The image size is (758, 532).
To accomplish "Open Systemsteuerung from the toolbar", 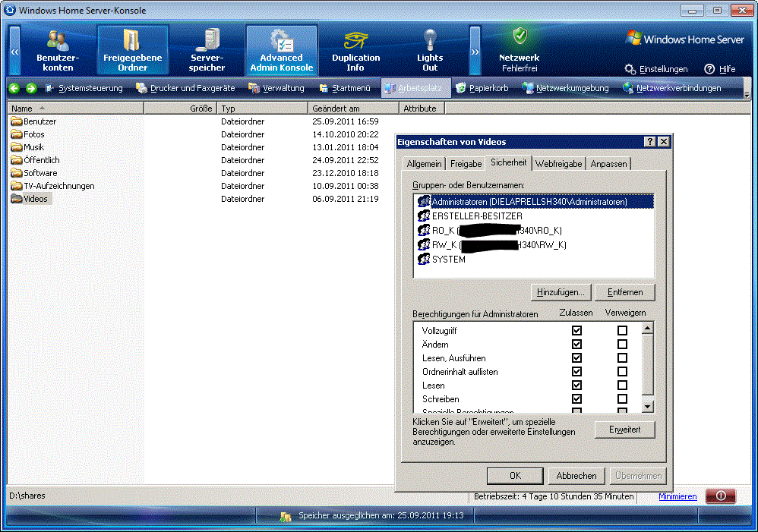I will (84, 88).
